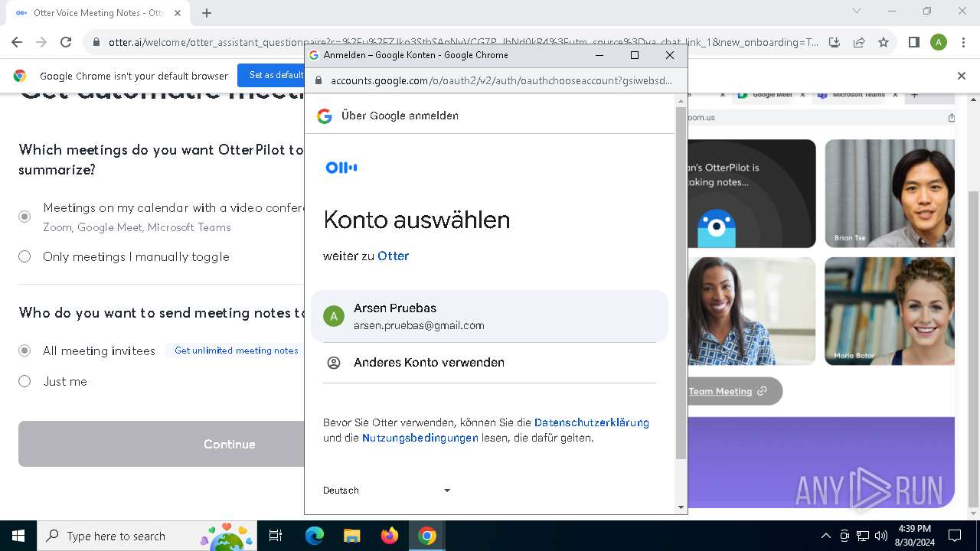Click the Google logo in sign-in header

(325, 116)
